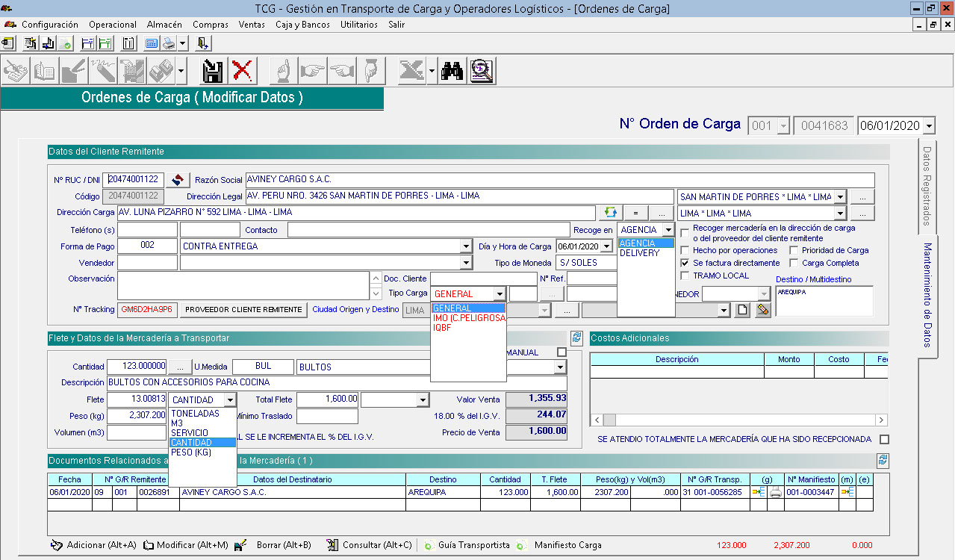This screenshot has height=560, width=955.
Task: Click the Descripción text field
Action: [x=336, y=383]
